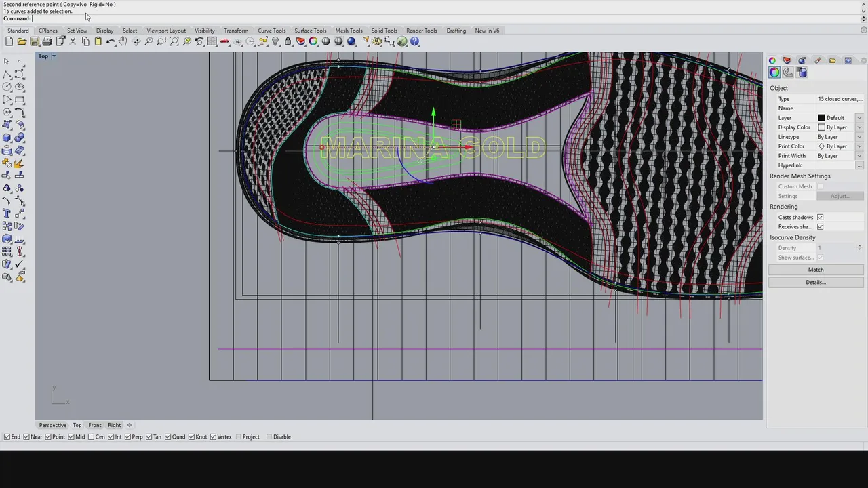Screen dimensions: 868x488
Task: Open the Print Width dropdown
Action: 859,156
